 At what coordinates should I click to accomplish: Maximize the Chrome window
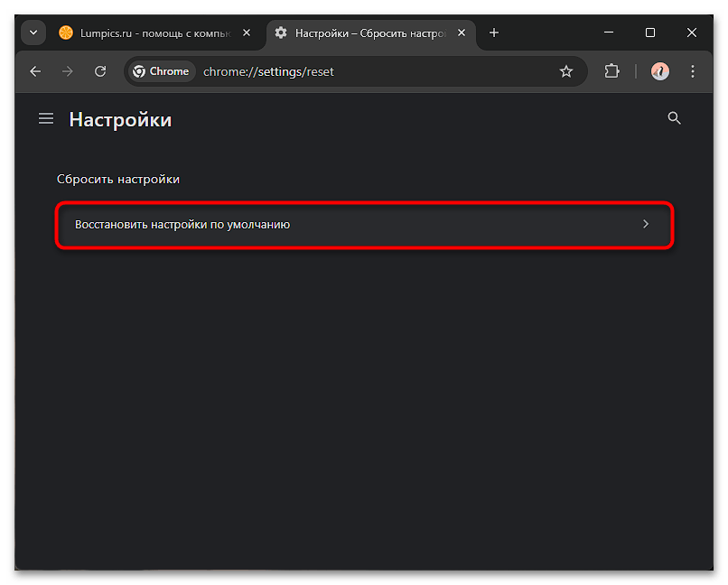[650, 32]
